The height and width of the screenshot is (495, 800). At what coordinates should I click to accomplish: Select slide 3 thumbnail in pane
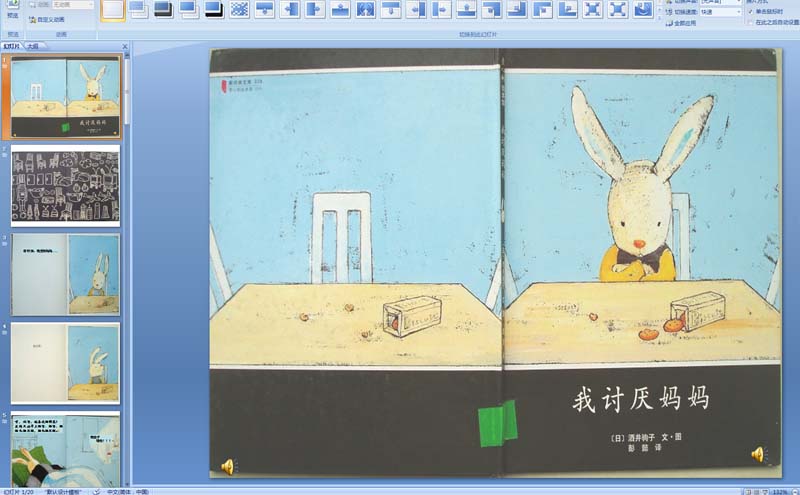click(x=65, y=275)
